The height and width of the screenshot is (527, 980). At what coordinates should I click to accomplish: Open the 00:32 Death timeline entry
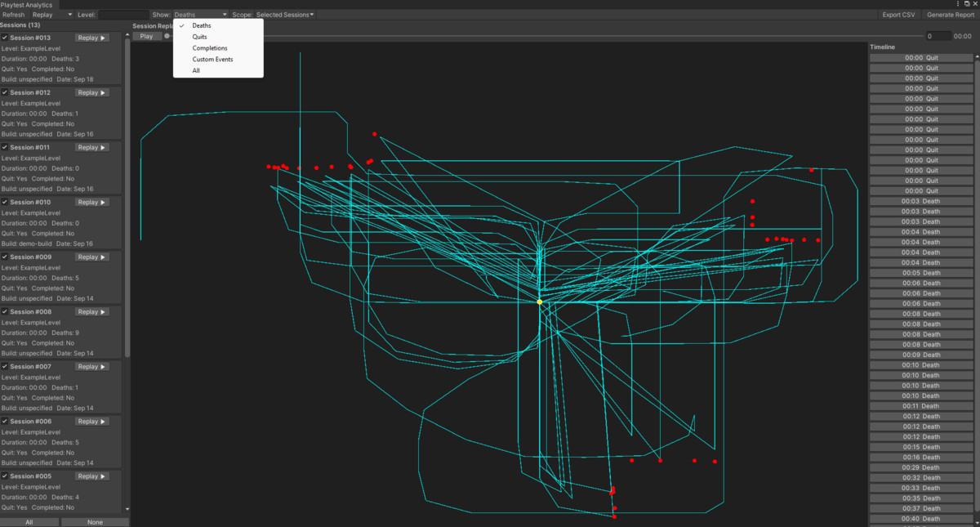click(x=921, y=478)
